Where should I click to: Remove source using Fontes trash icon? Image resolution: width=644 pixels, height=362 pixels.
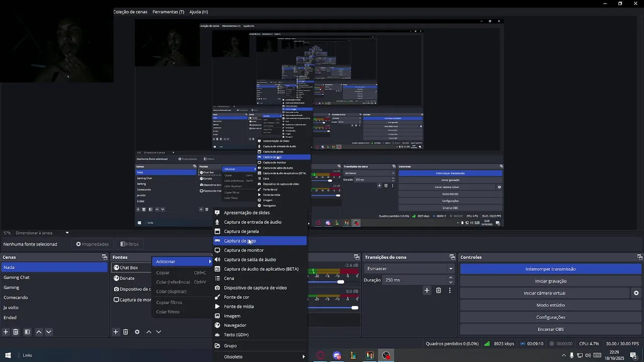point(126,332)
